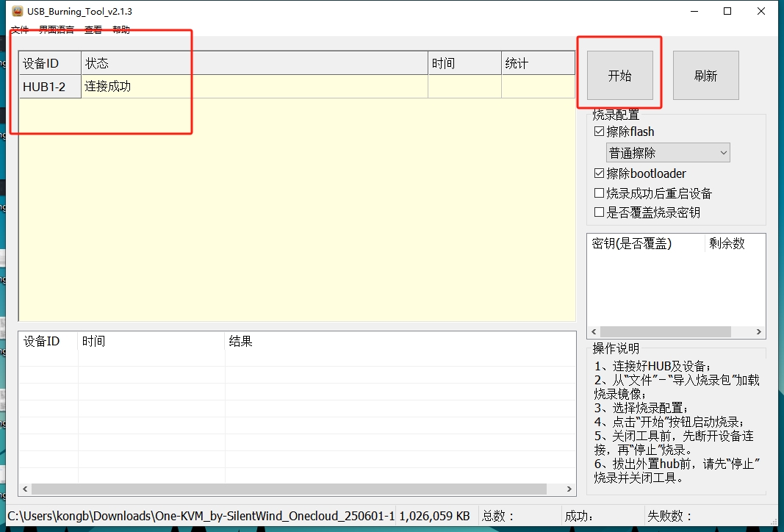Click right arrow of results log scrollbar

(569, 489)
